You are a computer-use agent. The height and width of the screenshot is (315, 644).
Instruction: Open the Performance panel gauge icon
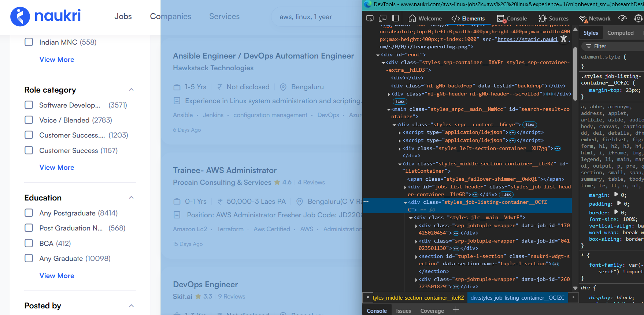pyautogui.click(x=622, y=18)
